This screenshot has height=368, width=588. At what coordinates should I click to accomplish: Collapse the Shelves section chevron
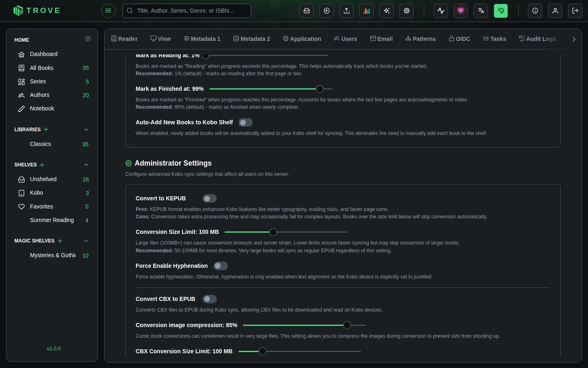[86, 165]
